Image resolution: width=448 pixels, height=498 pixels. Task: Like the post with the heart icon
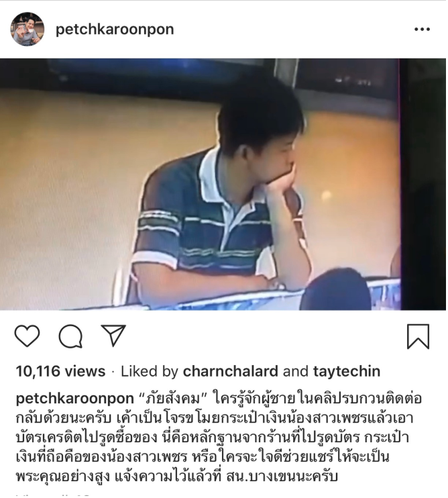27,336
